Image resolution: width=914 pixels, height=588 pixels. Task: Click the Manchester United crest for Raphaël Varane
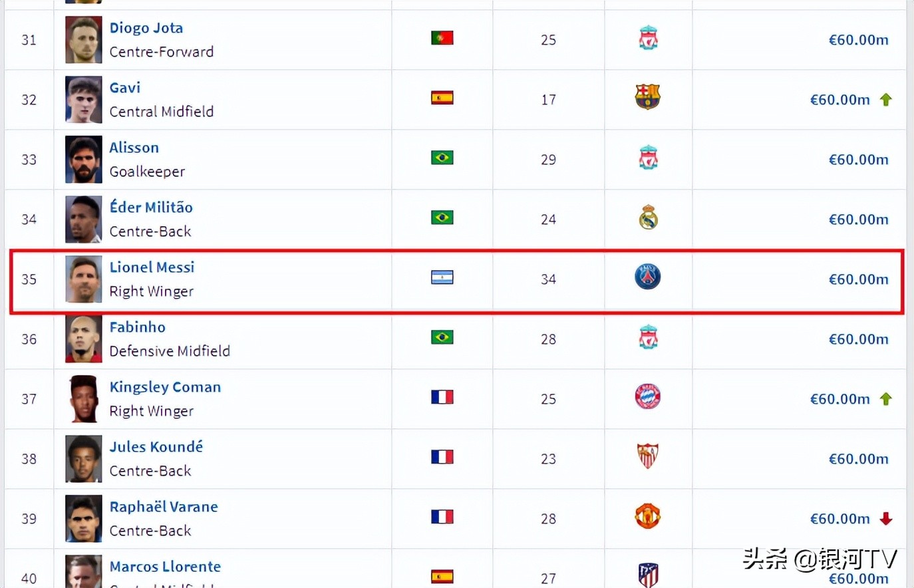click(x=647, y=516)
